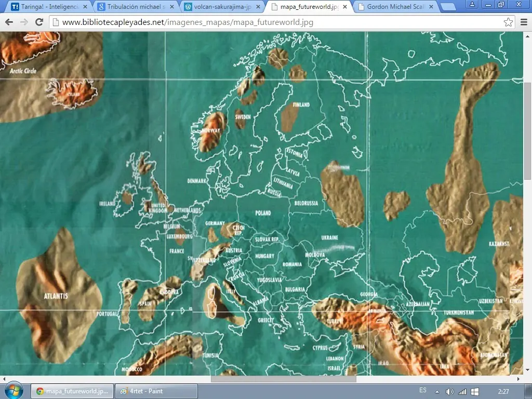Open the Chrome user profile button
Image resolution: width=532 pixels, height=399 pixels.
point(472,4)
